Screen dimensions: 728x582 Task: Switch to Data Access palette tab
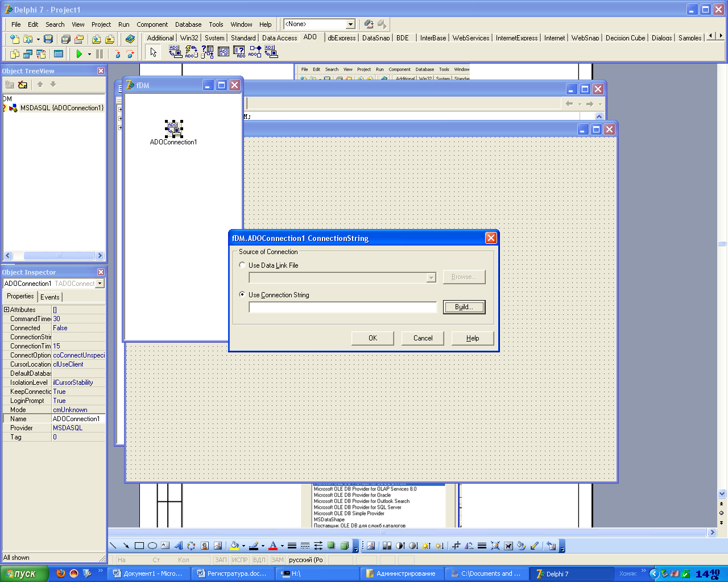279,38
